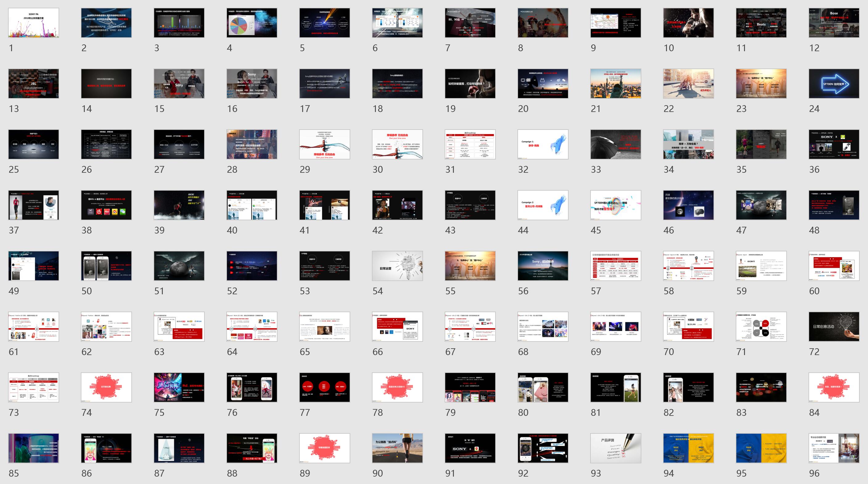Click slide 5 with four circles
This screenshot has width=868, height=484.
[325, 23]
